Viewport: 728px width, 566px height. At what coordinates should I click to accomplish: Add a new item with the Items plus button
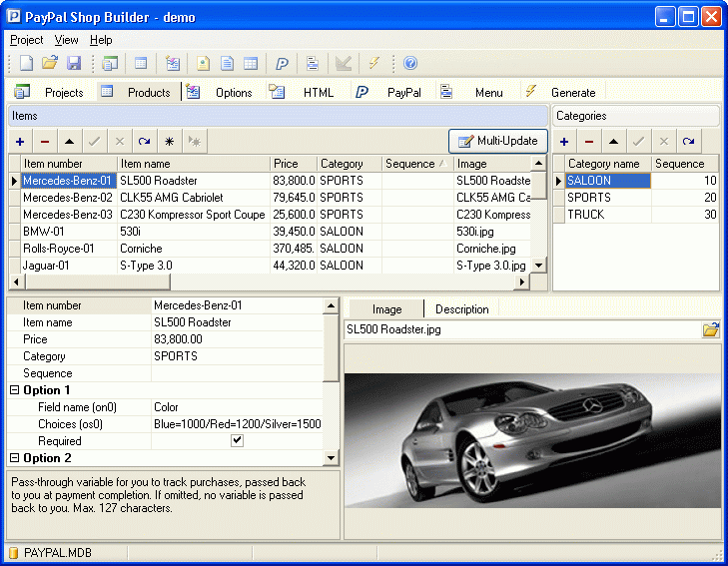coord(20,142)
